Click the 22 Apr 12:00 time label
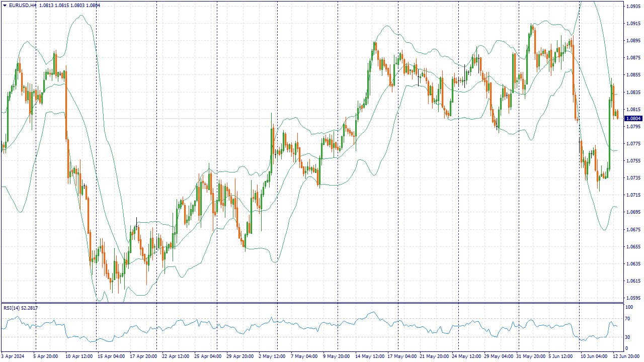 pos(176,356)
